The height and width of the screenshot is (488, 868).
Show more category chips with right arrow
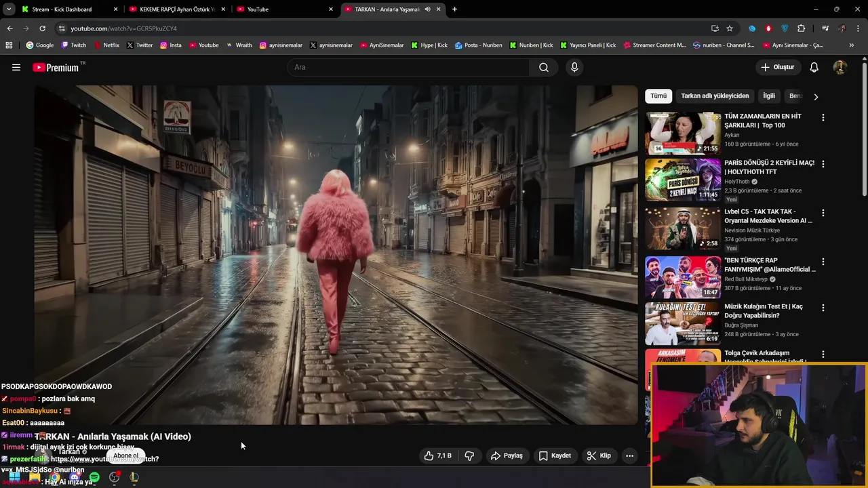(816, 96)
